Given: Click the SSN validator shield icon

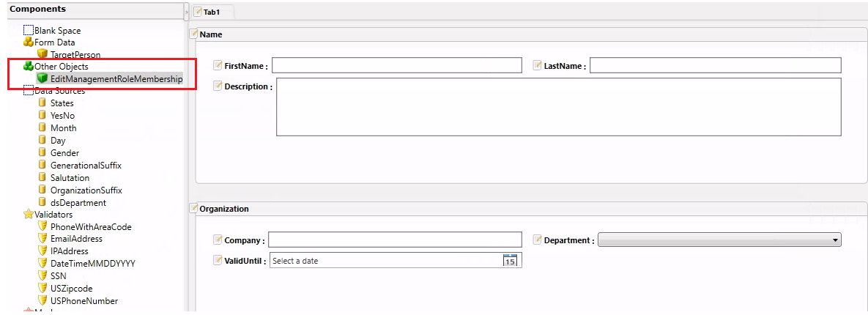Looking at the screenshot, I should 42,275.
